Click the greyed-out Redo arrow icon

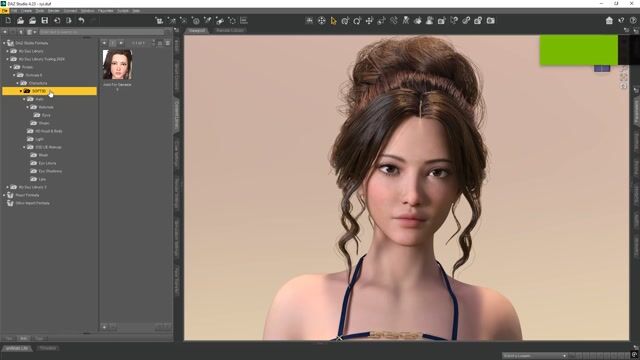coord(93,20)
